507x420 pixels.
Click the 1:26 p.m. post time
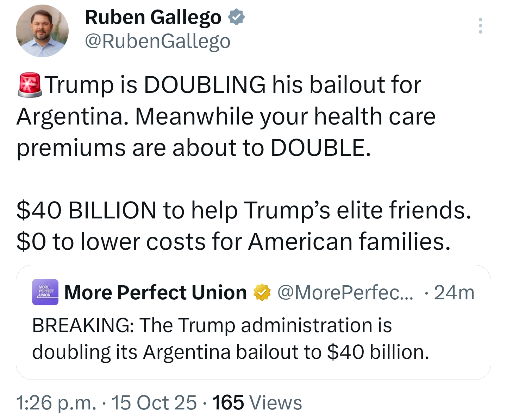point(56,402)
